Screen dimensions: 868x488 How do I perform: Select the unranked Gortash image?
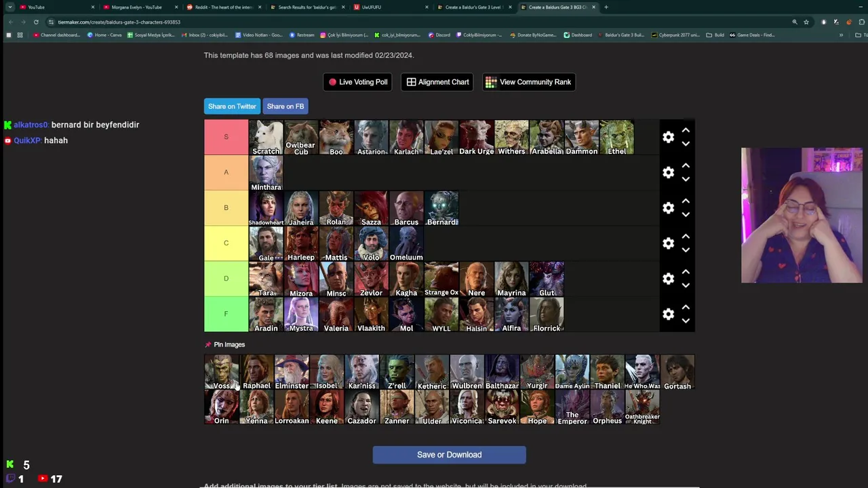pos(677,372)
